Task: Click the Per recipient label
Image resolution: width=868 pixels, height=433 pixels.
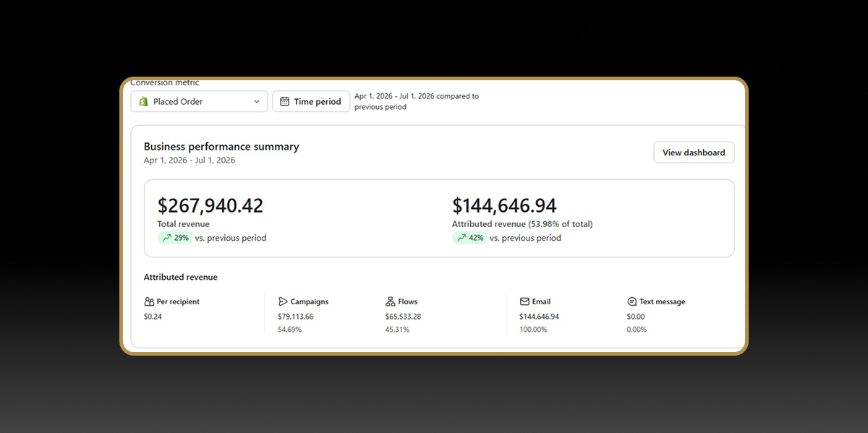Action: [x=178, y=301]
